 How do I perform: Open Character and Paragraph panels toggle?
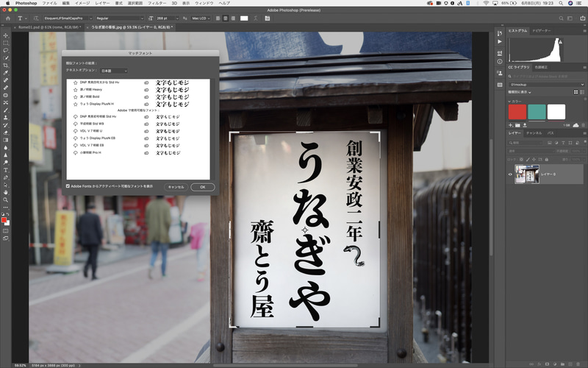(x=268, y=18)
